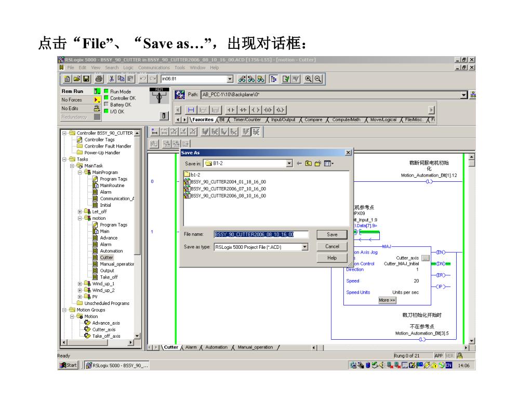Insert an Output Unlatch (U) instruction
Image resolution: width=532 pixels, height=399 pixels.
(x=268, y=110)
